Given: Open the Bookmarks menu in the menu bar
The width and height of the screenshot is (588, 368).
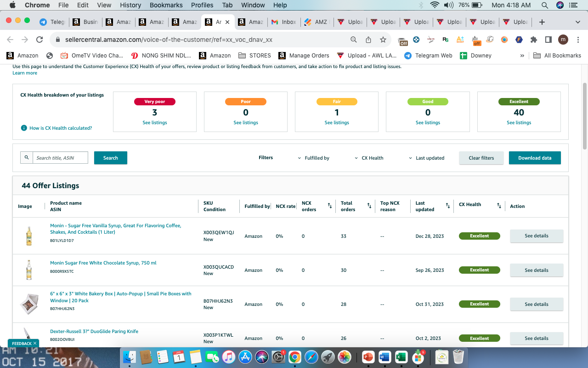Looking at the screenshot, I should pos(166,5).
